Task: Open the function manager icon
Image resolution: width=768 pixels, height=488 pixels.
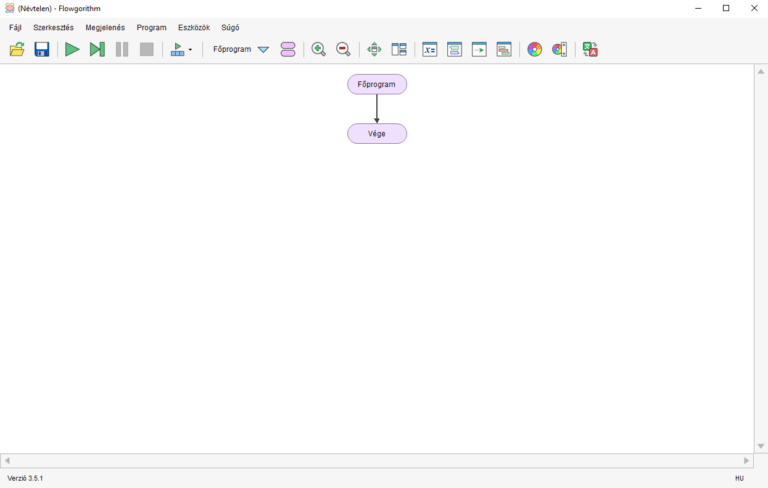Action: [288, 49]
